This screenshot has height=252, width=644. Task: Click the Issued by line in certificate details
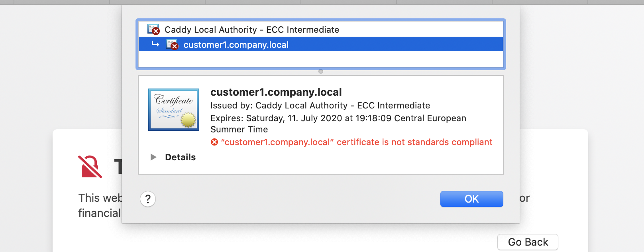coord(320,105)
